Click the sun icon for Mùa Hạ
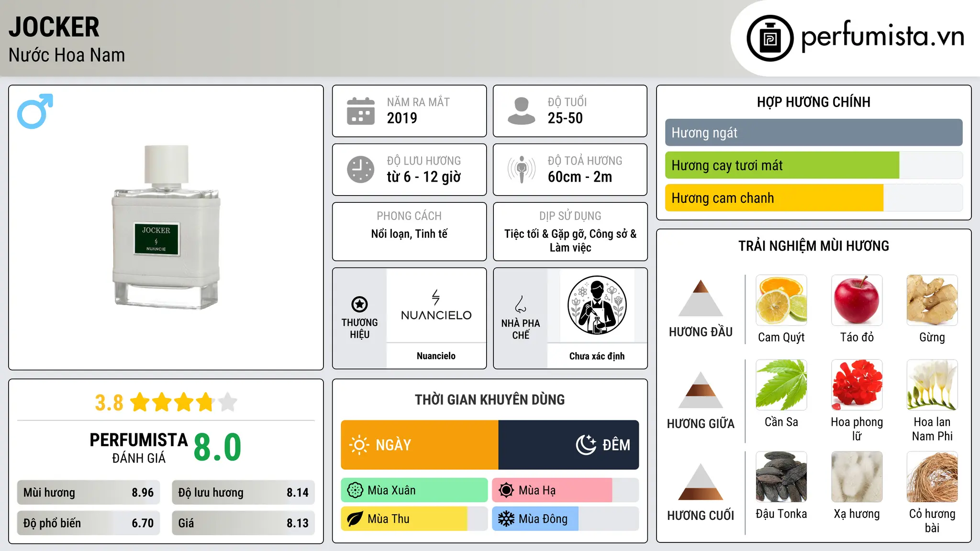Image resolution: width=980 pixels, height=551 pixels. [x=506, y=490]
